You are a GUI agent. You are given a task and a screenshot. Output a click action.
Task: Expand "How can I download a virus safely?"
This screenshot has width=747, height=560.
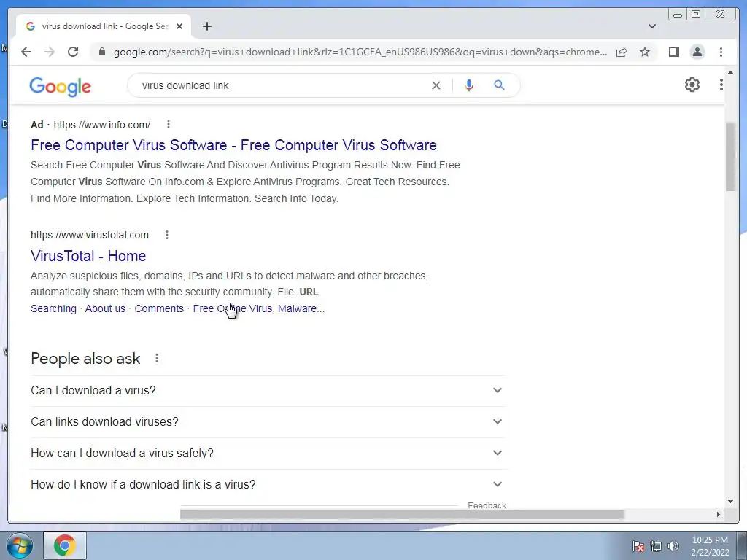click(267, 454)
